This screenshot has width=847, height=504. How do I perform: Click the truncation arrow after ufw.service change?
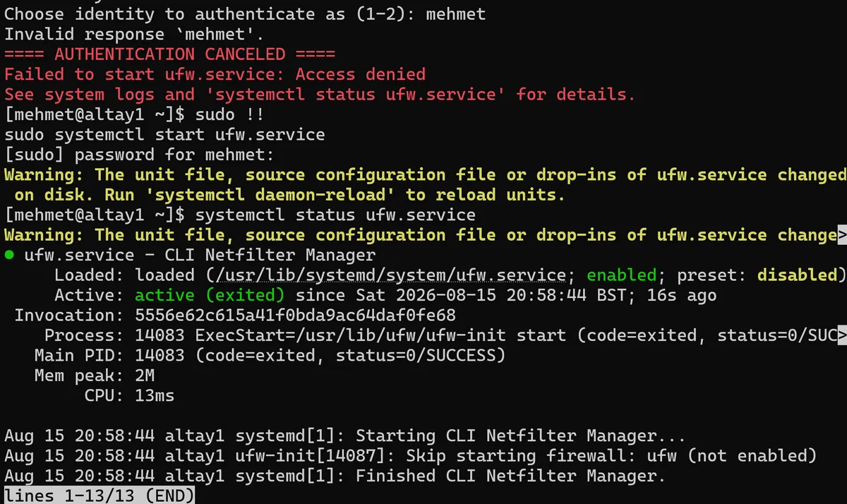(841, 235)
